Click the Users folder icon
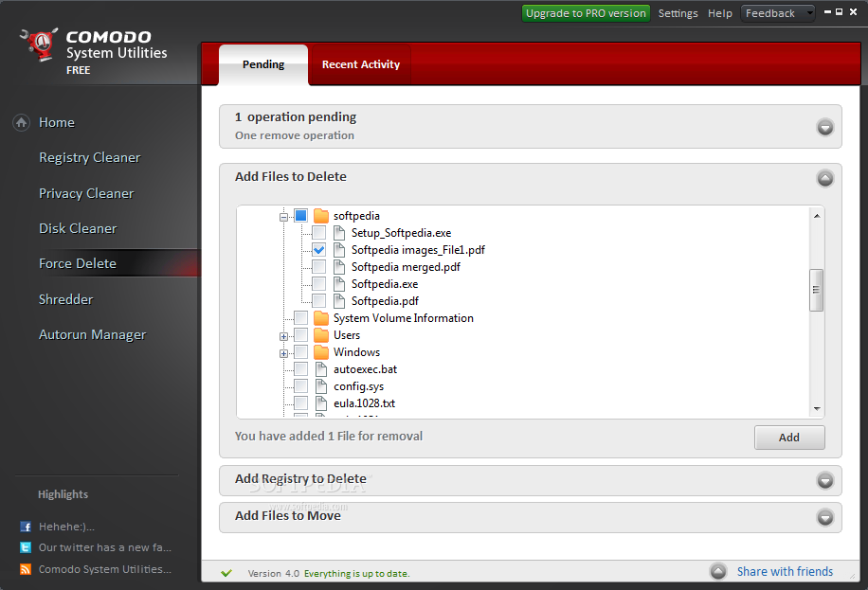 click(x=321, y=335)
